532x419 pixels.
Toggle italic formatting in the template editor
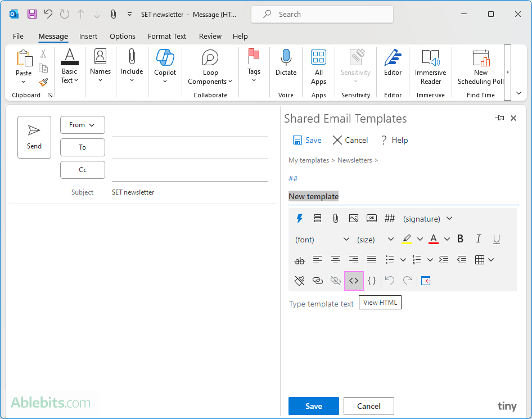pos(478,238)
